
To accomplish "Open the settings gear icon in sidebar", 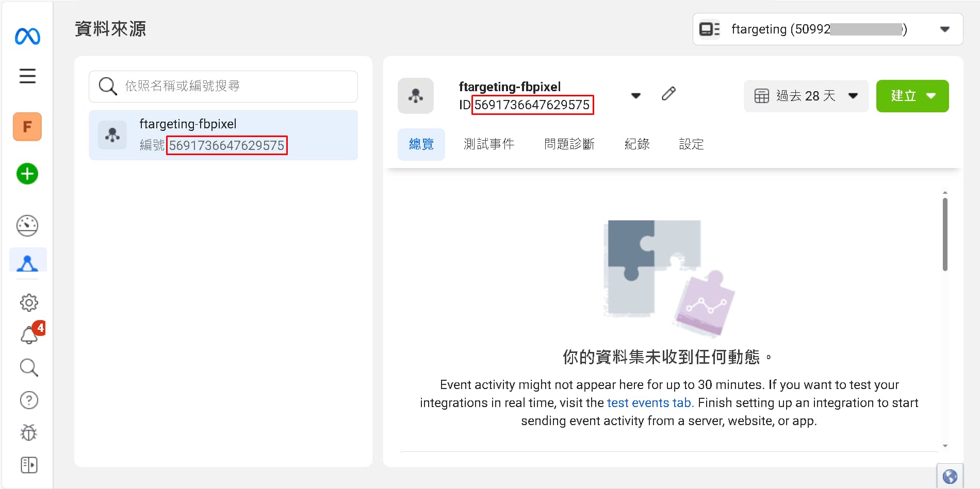I will point(29,302).
